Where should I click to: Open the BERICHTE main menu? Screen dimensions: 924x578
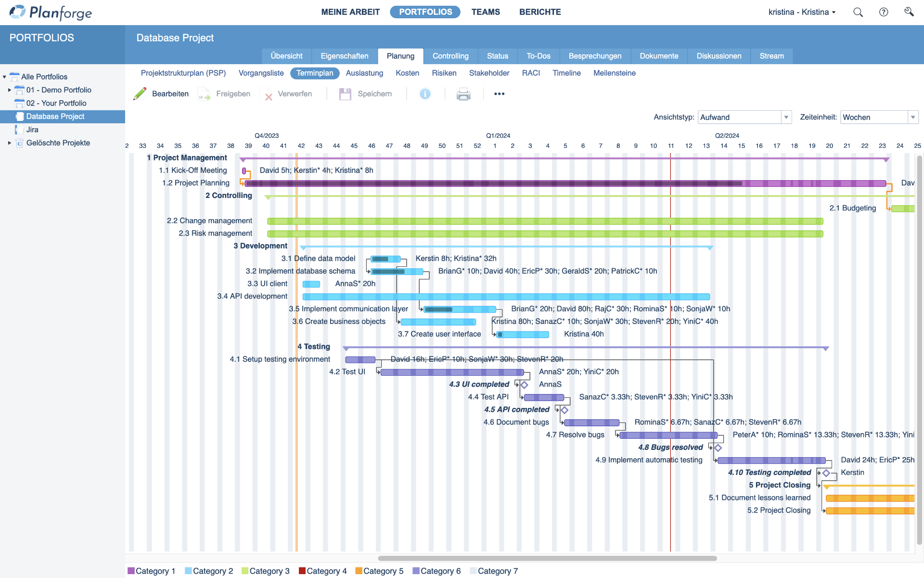point(540,12)
